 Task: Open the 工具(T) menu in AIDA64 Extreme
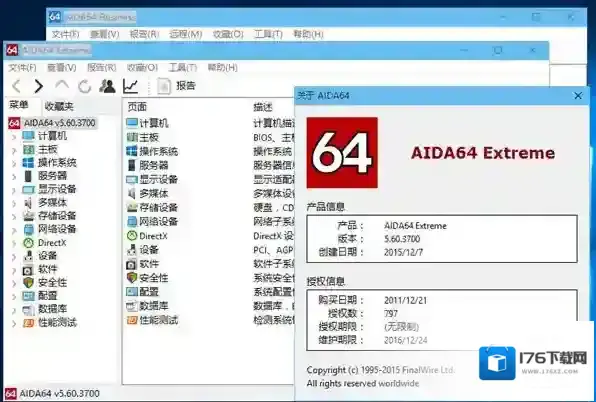point(183,68)
